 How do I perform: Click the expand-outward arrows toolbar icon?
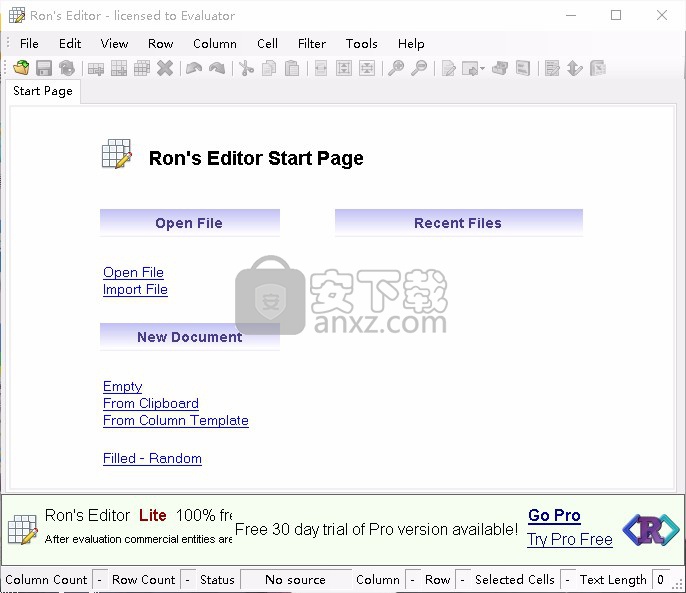click(344, 68)
